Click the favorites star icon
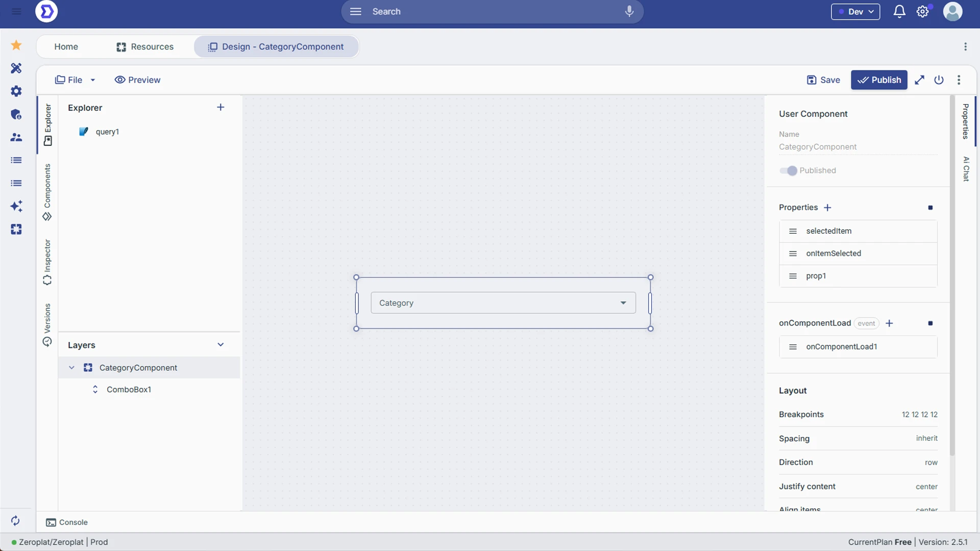 point(16,45)
